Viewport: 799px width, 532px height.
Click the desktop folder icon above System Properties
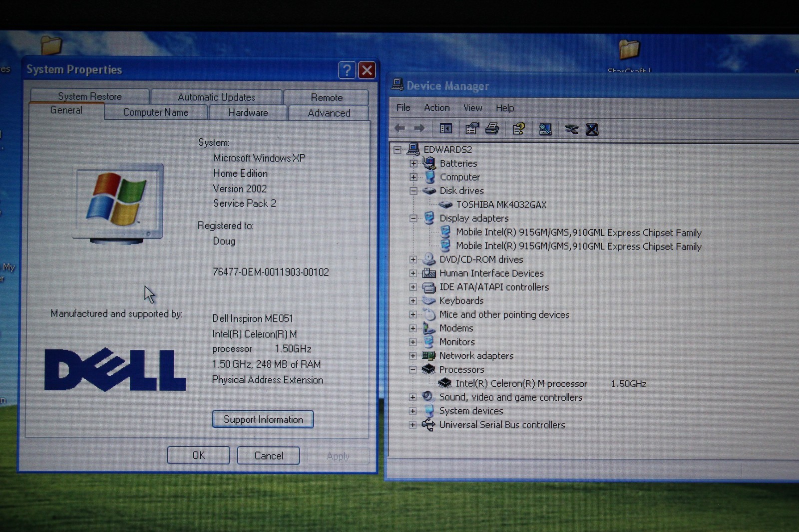[51, 45]
